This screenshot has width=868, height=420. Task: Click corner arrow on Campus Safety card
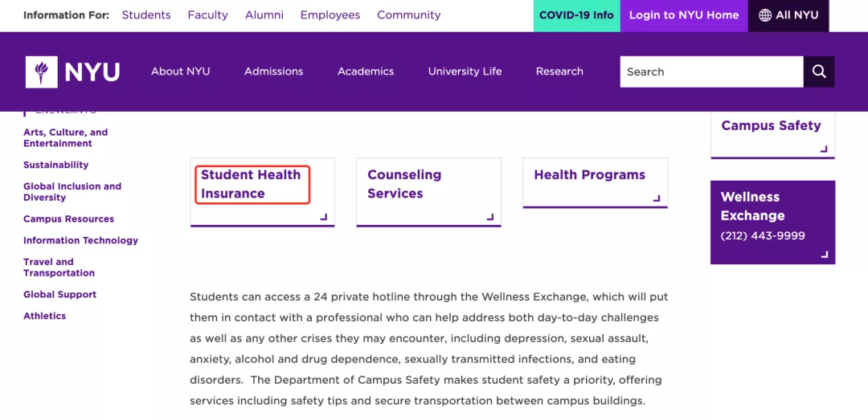pyautogui.click(x=823, y=149)
